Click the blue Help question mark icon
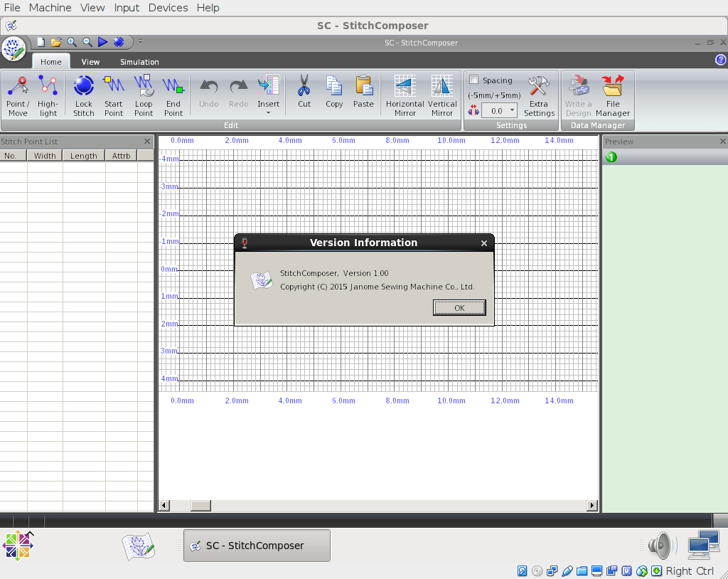Screen dimensions: 728x579 coord(721,60)
